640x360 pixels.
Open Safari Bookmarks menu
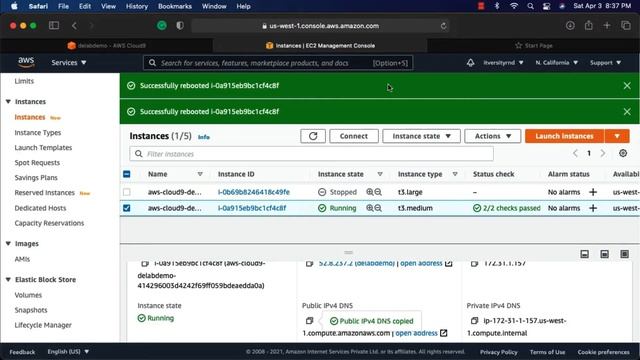(175, 6)
